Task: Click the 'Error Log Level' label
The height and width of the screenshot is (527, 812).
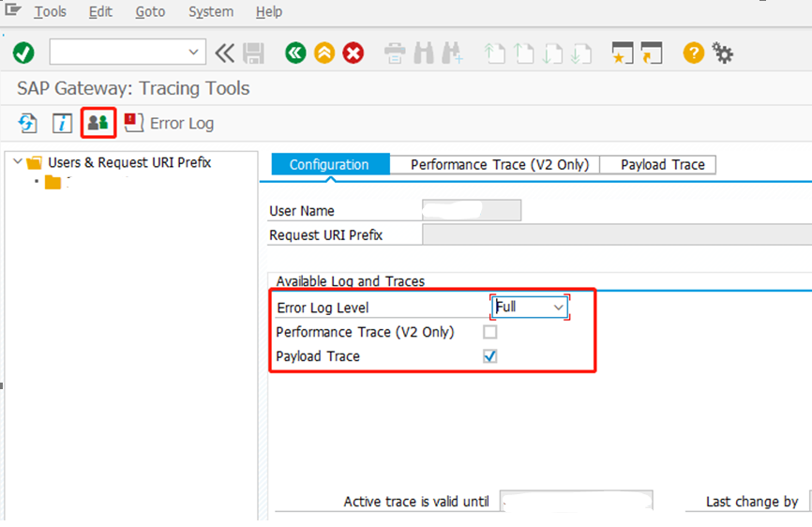Action: [x=323, y=308]
